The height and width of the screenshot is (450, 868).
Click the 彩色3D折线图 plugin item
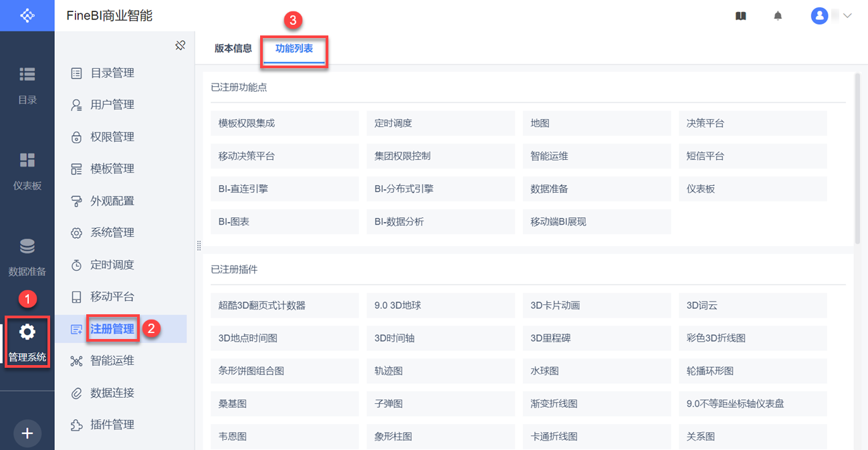point(753,338)
